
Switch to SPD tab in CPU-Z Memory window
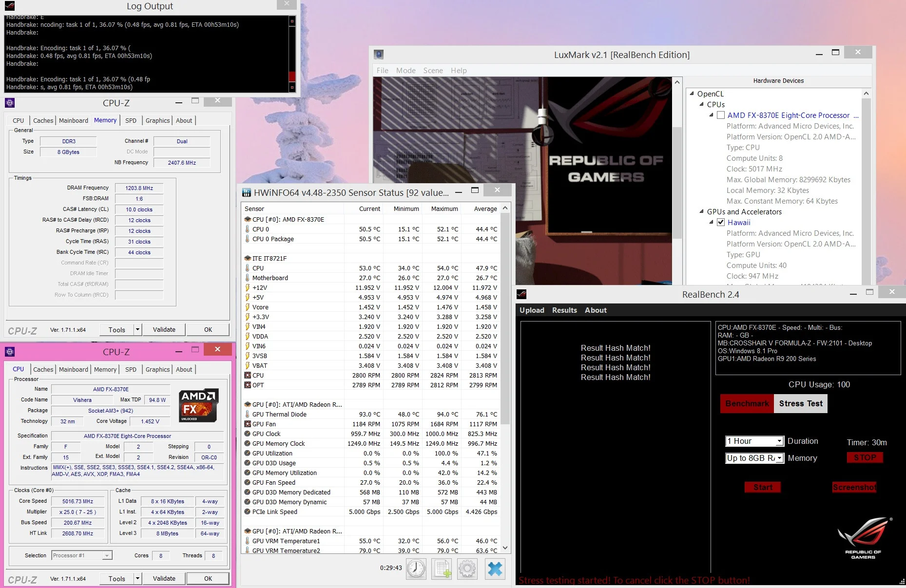click(131, 120)
